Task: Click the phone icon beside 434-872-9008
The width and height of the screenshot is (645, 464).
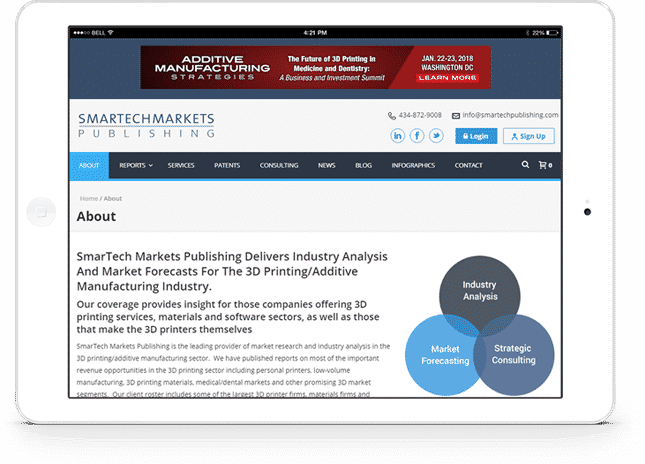Action: (392, 116)
